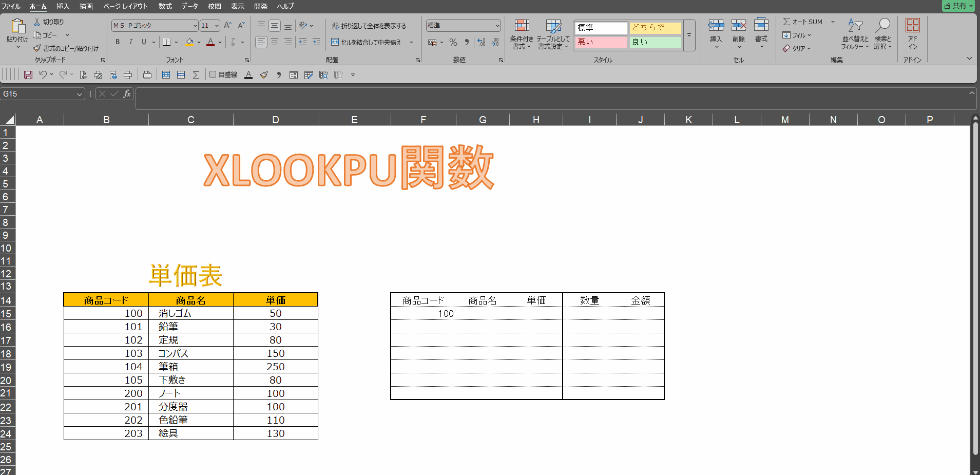Click the align left icon
This screenshot has width=980, height=475.
click(x=261, y=42)
